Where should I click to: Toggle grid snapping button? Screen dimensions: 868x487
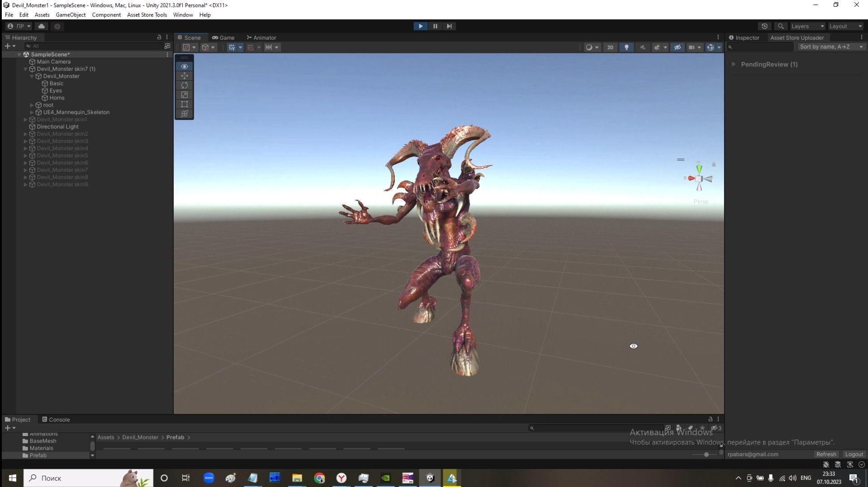250,47
